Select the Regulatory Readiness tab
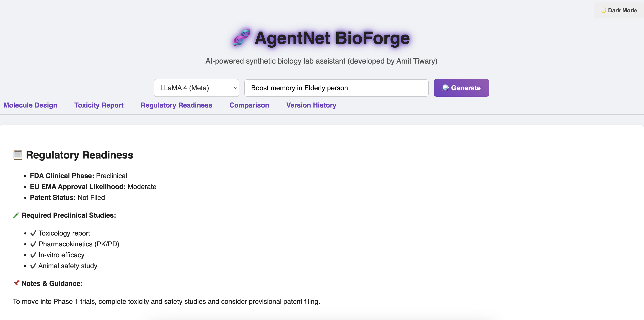The width and height of the screenshot is (644, 320). (x=176, y=105)
